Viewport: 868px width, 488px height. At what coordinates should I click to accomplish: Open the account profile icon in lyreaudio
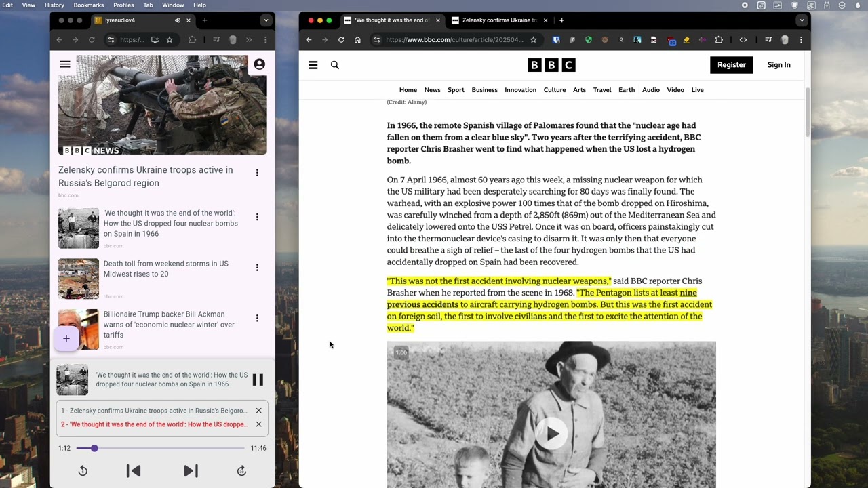tap(259, 64)
